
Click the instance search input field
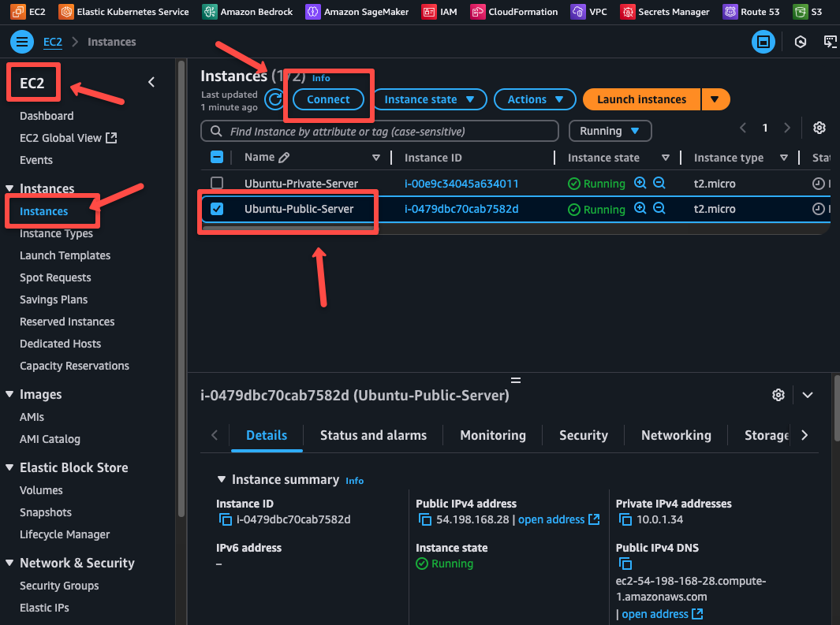point(379,131)
